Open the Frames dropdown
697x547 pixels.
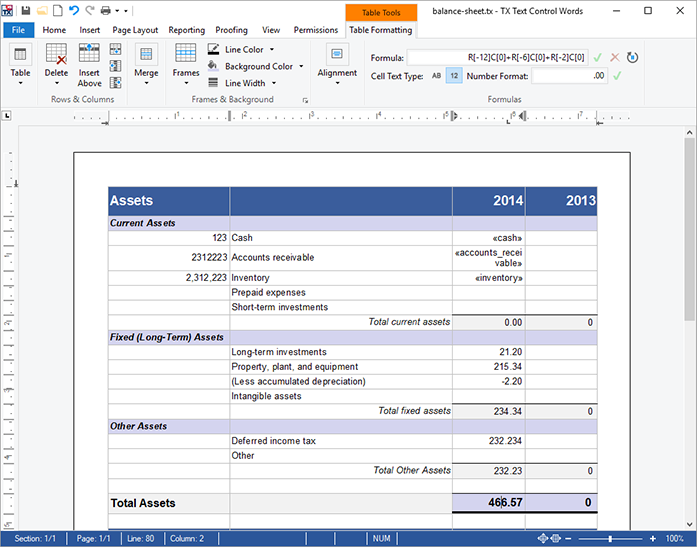[x=186, y=65]
